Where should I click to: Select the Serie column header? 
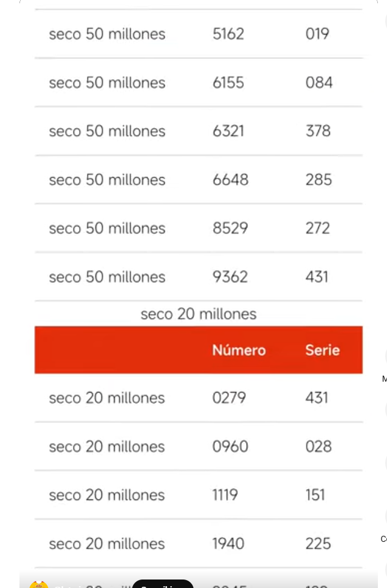323,350
